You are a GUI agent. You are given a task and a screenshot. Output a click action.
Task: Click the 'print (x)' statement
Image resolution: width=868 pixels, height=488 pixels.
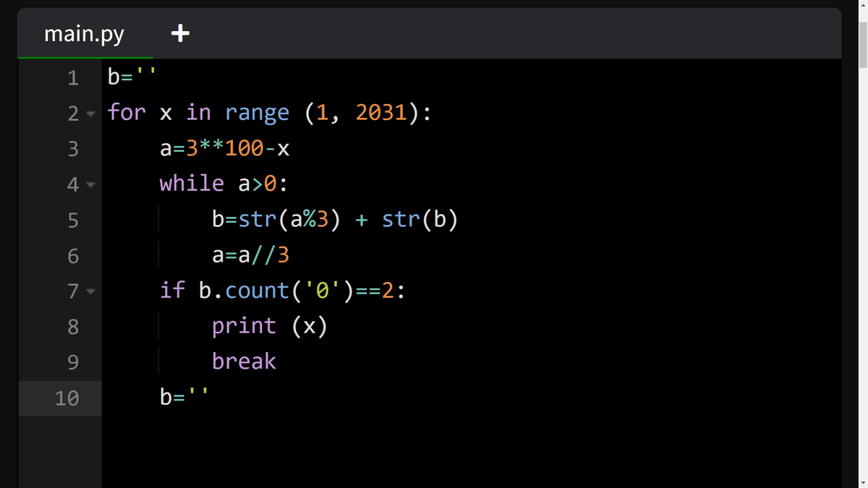(x=270, y=326)
